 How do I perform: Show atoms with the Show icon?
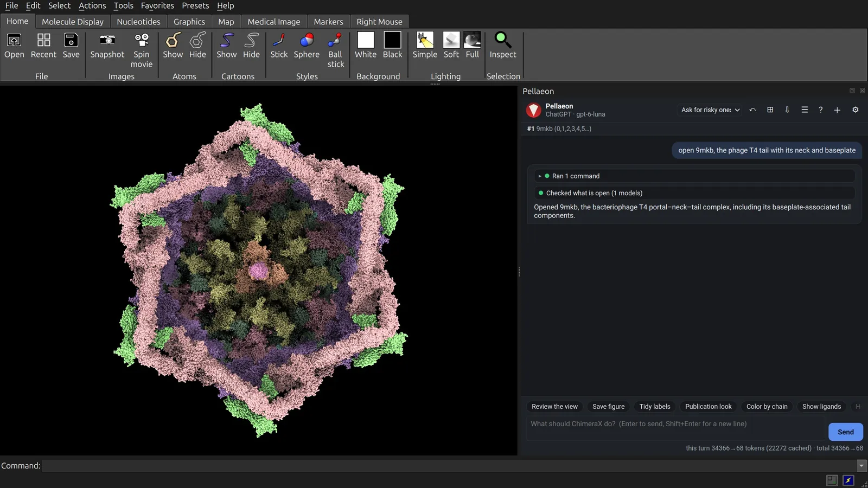(173, 46)
